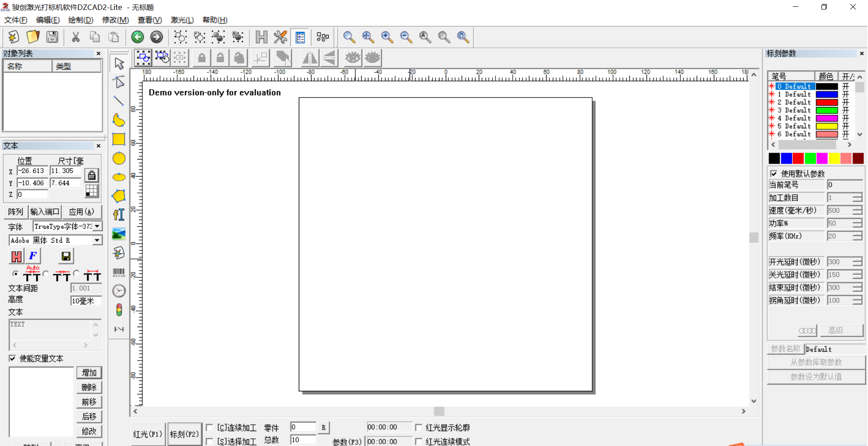The width and height of the screenshot is (868, 446).
Task: Select the Bitmap image tool
Action: click(119, 234)
